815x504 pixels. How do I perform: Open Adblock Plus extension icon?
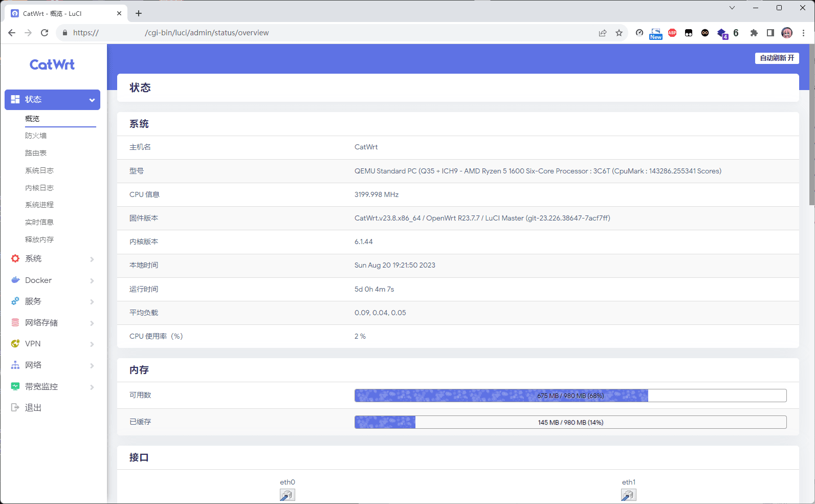(x=672, y=33)
